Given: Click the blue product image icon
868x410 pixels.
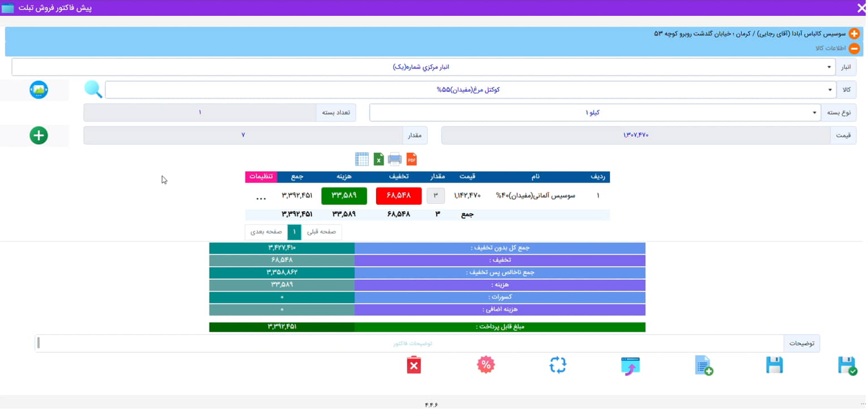Looking at the screenshot, I should coord(38,89).
